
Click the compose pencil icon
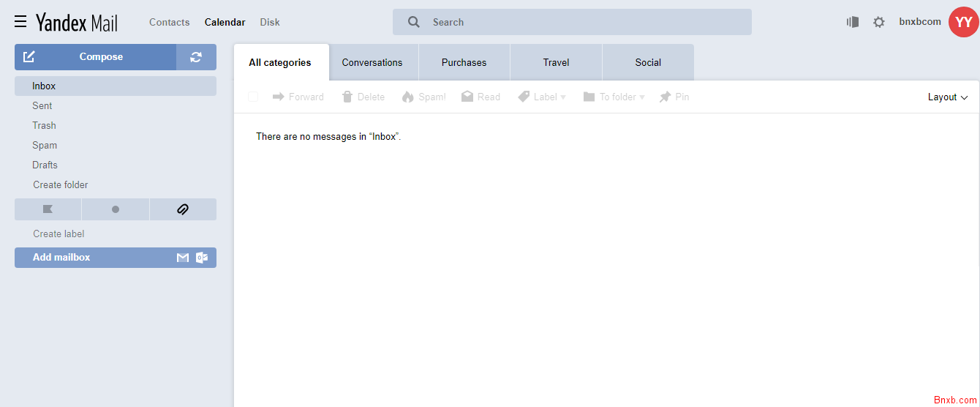click(29, 56)
